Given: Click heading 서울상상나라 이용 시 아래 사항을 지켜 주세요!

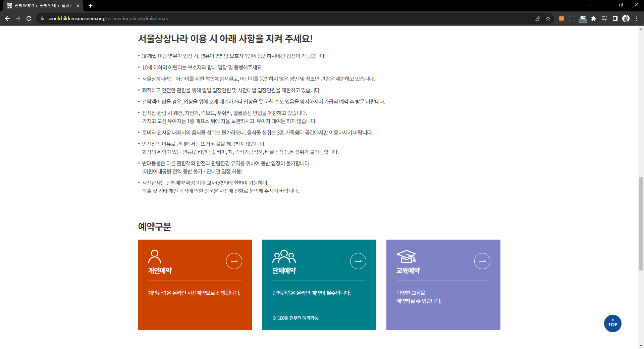Looking at the screenshot, I should click(225, 39).
